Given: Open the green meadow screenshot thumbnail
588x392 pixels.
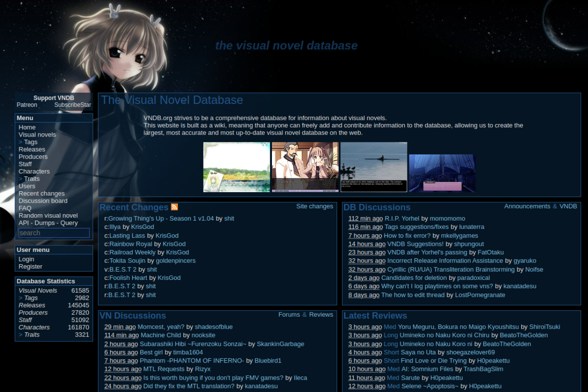Looking at the screenshot, I should tap(237, 167).
